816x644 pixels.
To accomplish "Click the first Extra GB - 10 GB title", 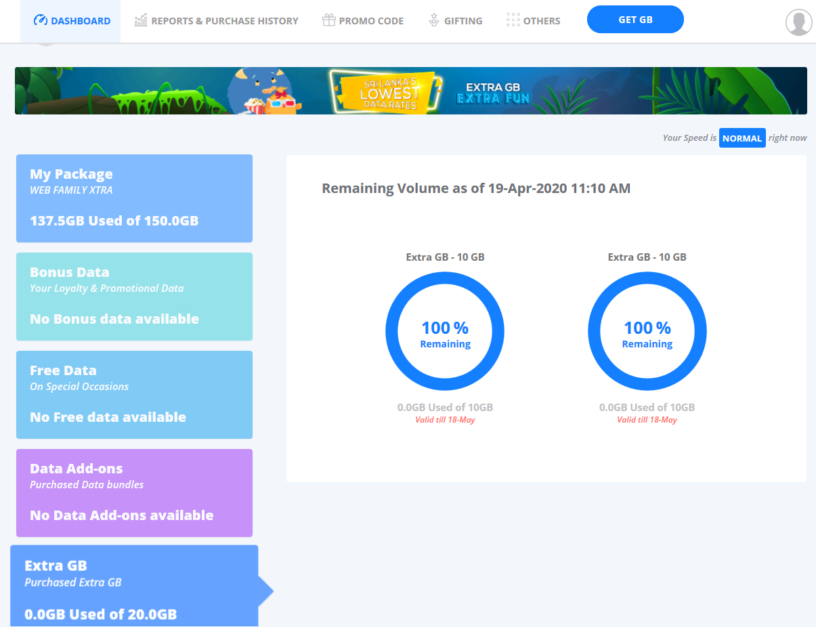I will click(x=445, y=257).
